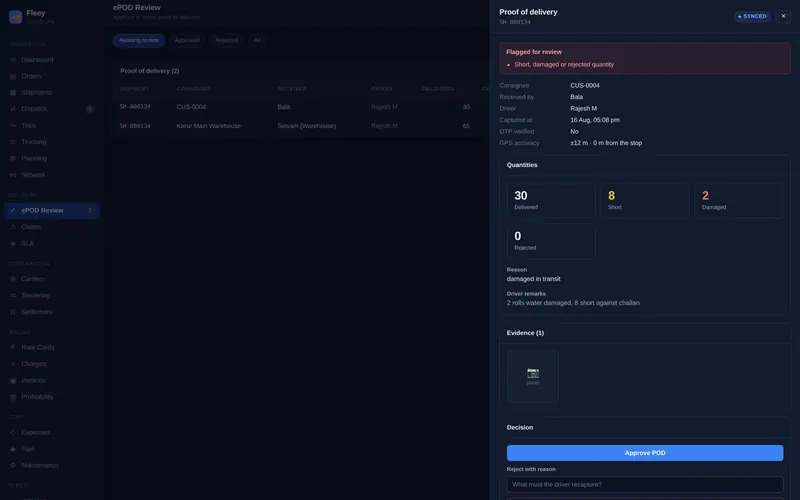Click the driver remarks '2 rolls water damaged' text
The height and width of the screenshot is (500, 800).
pyautogui.click(x=573, y=303)
